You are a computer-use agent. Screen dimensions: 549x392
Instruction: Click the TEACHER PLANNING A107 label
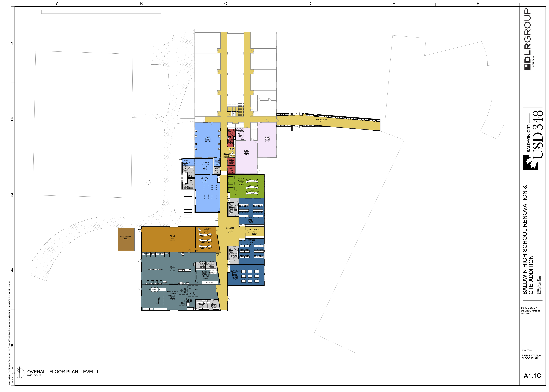[x=231, y=141]
